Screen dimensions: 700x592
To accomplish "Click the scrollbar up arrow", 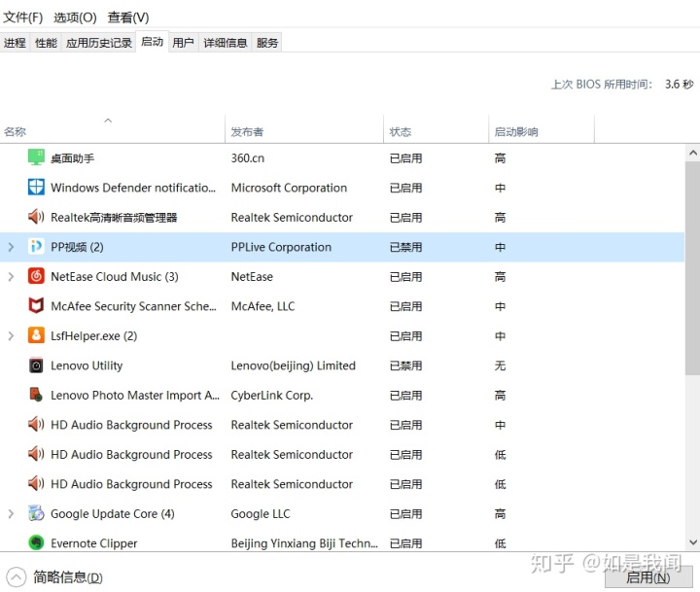I will 693,153.
